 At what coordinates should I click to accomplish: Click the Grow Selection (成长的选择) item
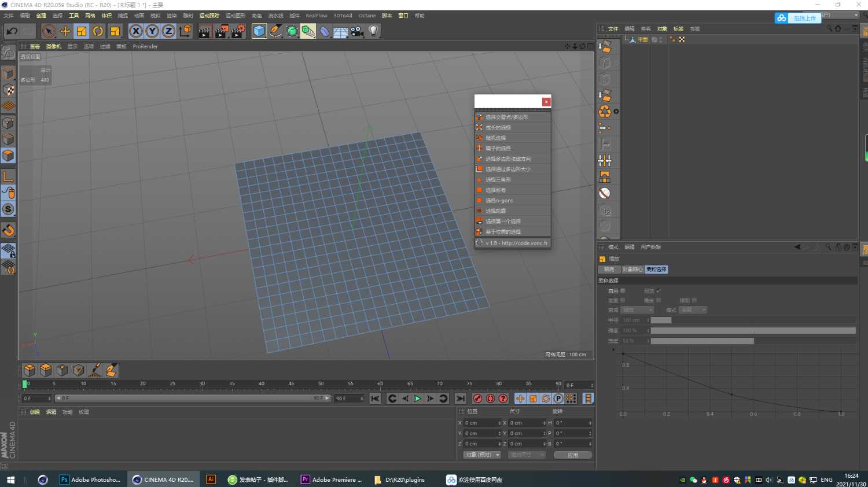click(498, 127)
